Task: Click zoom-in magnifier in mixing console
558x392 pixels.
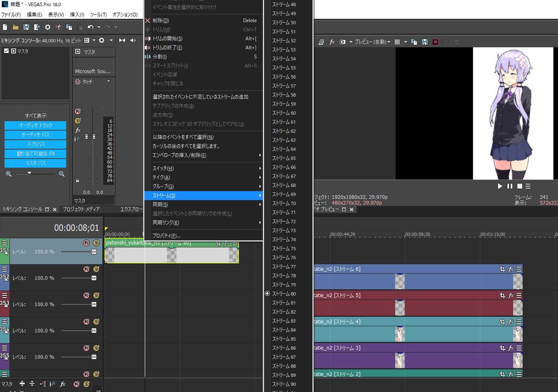Action: [x=61, y=174]
